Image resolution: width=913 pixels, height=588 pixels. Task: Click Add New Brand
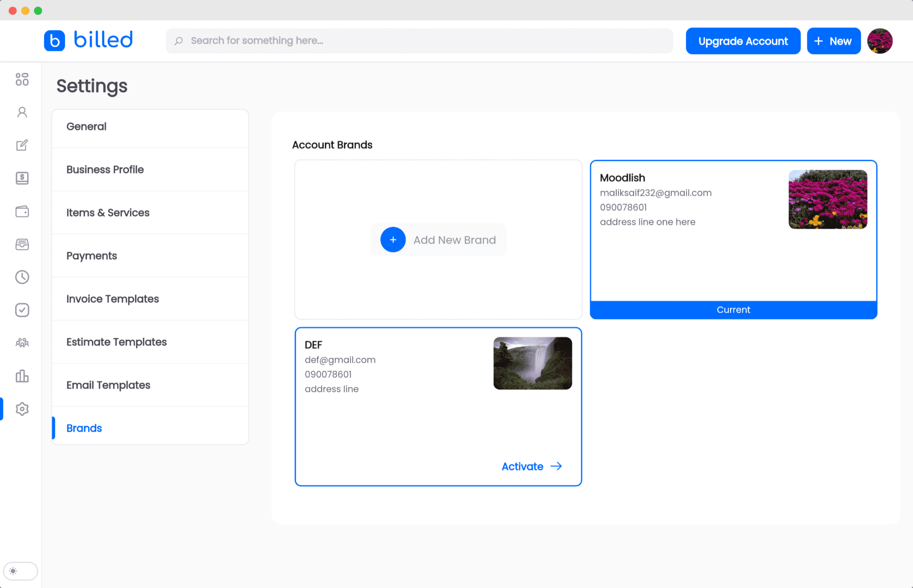[x=438, y=240]
